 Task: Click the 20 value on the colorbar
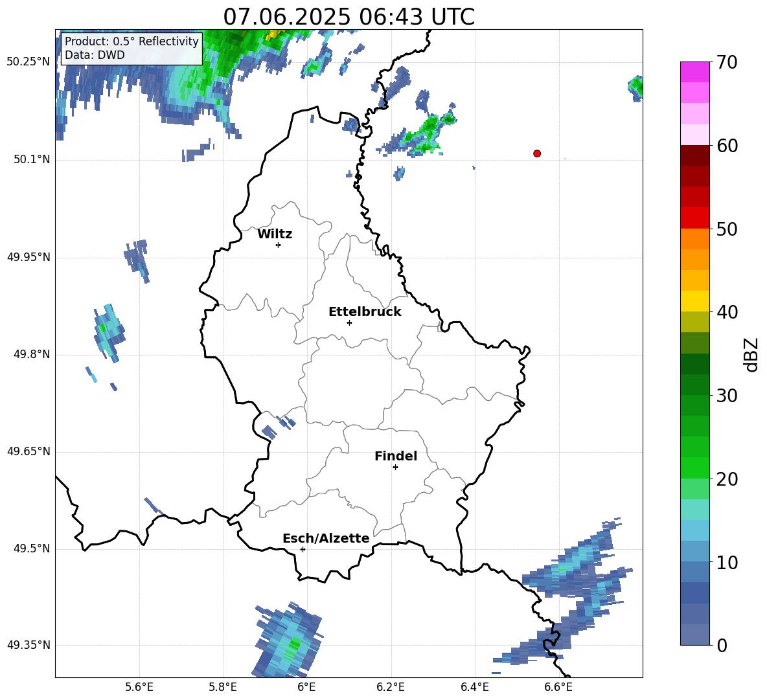(x=726, y=479)
